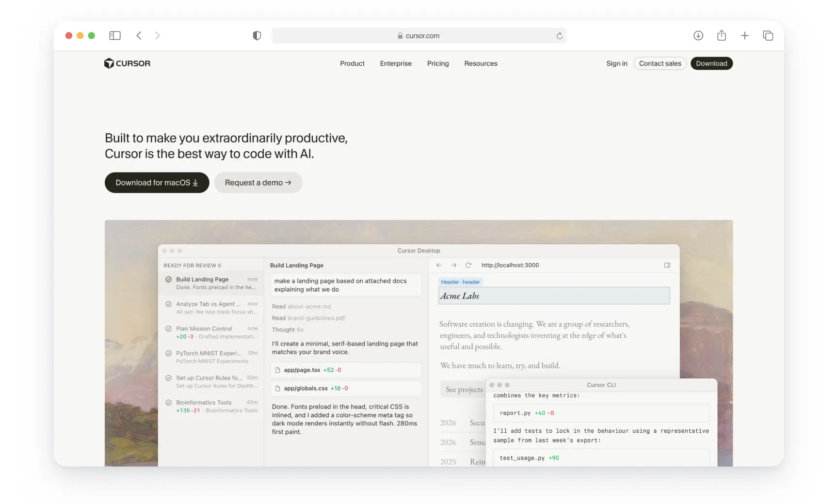Screen dimensions: 838x504
Task: Reload the page using the address bar icon
Action: 559,35
